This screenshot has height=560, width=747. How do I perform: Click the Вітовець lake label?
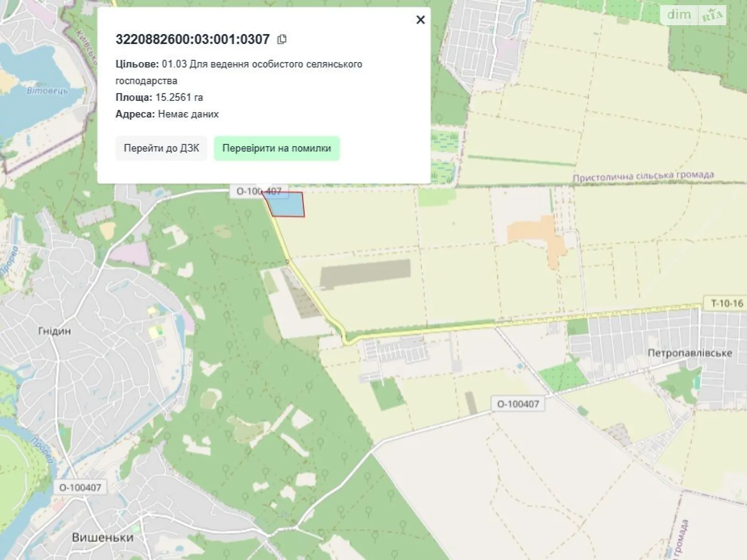(x=47, y=91)
